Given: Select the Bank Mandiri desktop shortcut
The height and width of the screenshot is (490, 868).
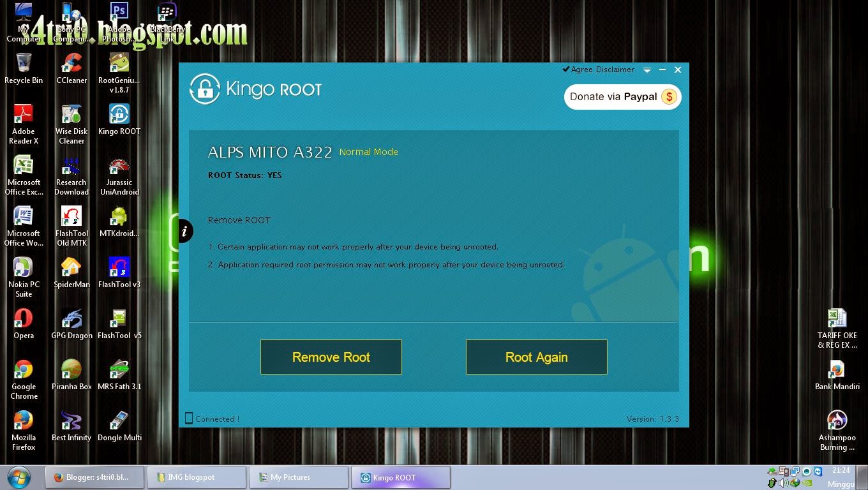Looking at the screenshot, I should [837, 375].
